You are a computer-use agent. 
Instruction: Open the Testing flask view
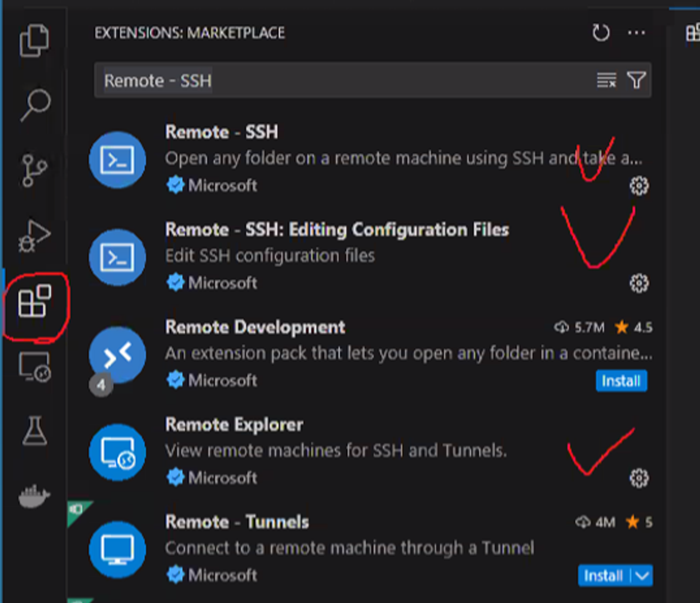click(x=34, y=431)
